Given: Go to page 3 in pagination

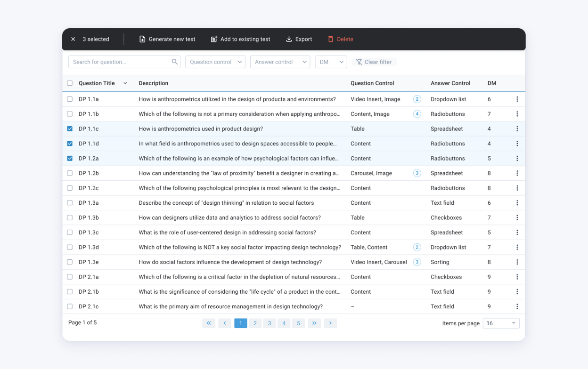Looking at the screenshot, I should (269, 323).
